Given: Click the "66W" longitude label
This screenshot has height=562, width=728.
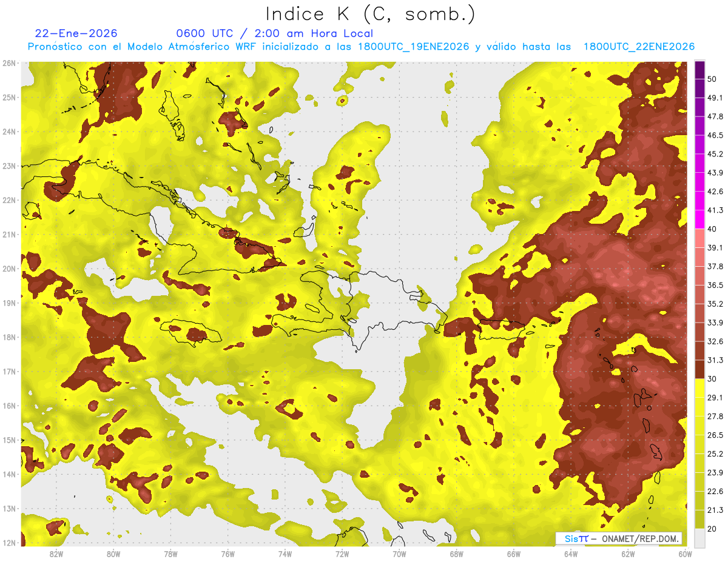Looking at the screenshot, I should coord(513,554).
